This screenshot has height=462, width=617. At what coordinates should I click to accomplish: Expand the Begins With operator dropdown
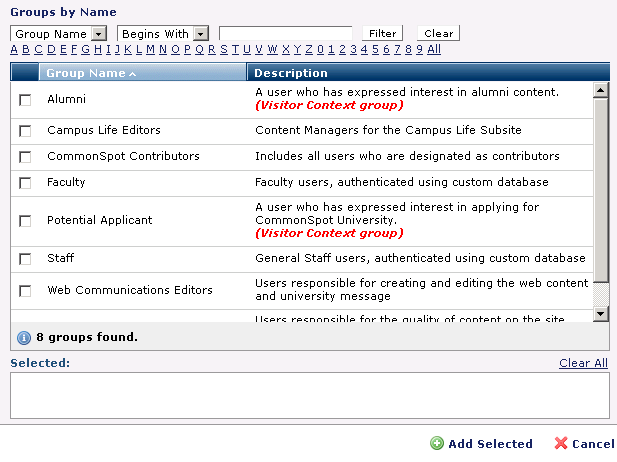click(200, 34)
